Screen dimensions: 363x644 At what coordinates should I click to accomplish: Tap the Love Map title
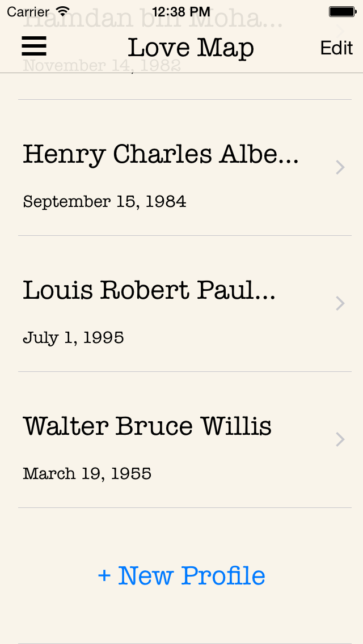pyautogui.click(x=191, y=48)
